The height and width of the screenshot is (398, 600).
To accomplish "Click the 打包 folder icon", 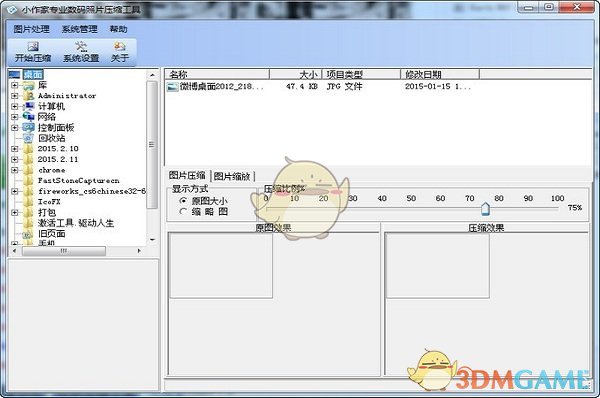I will point(28,212).
